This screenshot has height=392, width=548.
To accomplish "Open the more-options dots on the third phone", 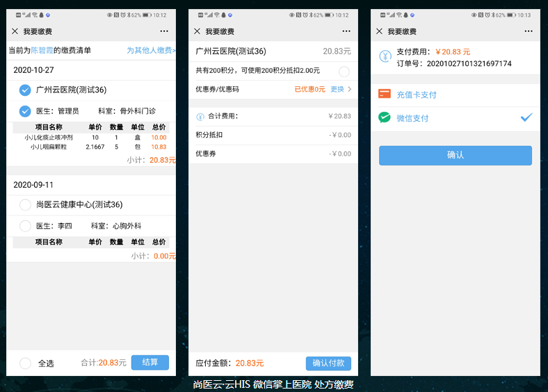I will (x=529, y=31).
